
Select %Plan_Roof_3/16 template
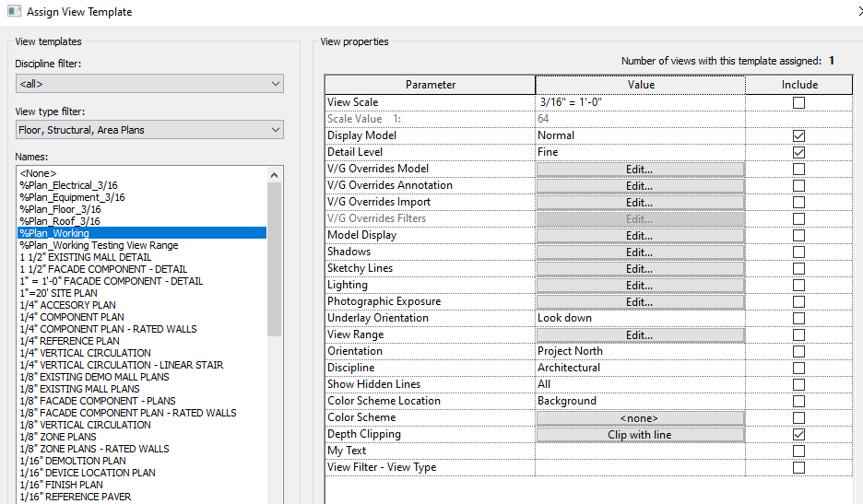(x=59, y=221)
